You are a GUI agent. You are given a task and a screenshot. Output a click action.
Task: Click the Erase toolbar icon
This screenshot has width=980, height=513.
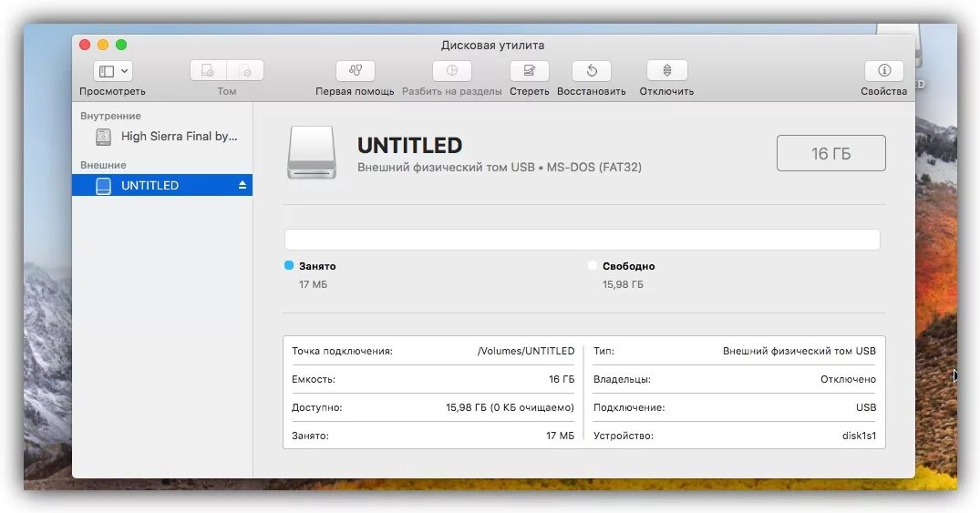tap(530, 70)
